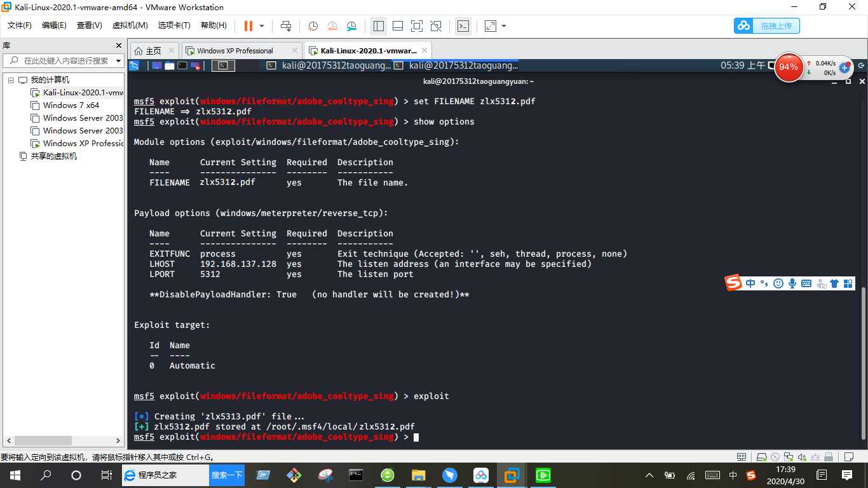This screenshot has width=868, height=488.
Task: Open the library search dropdown arrow
Action: [118, 61]
